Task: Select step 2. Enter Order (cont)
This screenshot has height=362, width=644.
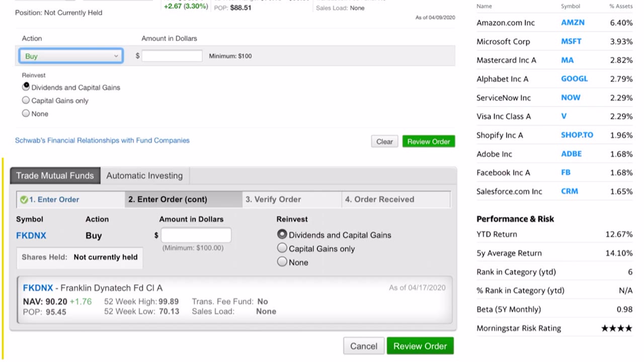Action: [183, 199]
